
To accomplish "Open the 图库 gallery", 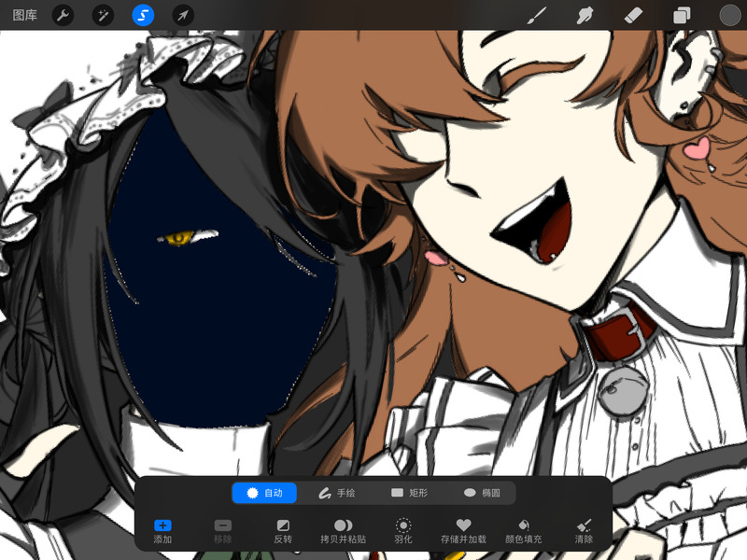I will pyautogui.click(x=25, y=15).
